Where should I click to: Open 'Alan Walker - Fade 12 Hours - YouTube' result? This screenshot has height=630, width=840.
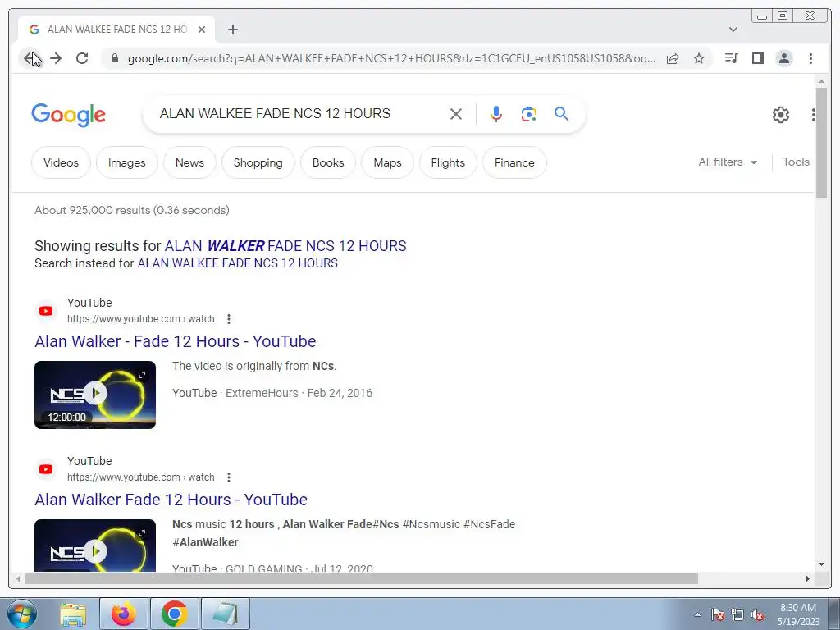pos(176,341)
